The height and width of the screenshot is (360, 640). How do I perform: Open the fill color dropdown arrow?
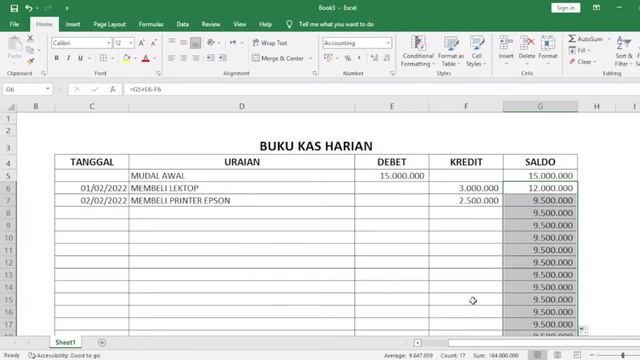tap(135, 58)
